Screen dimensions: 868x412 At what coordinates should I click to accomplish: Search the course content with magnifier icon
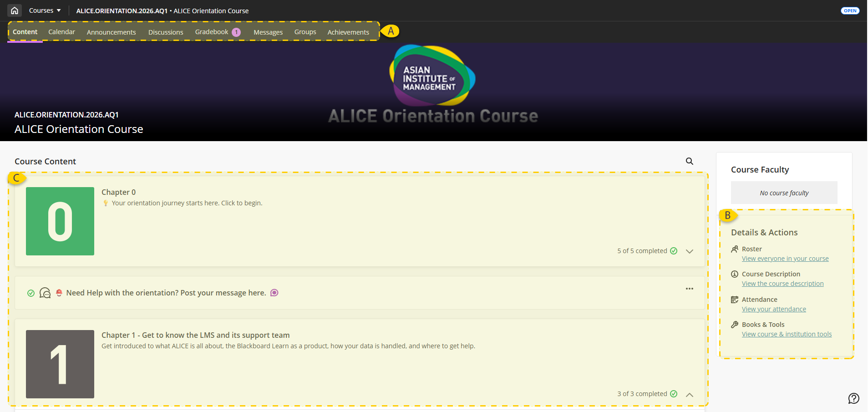pyautogui.click(x=690, y=161)
